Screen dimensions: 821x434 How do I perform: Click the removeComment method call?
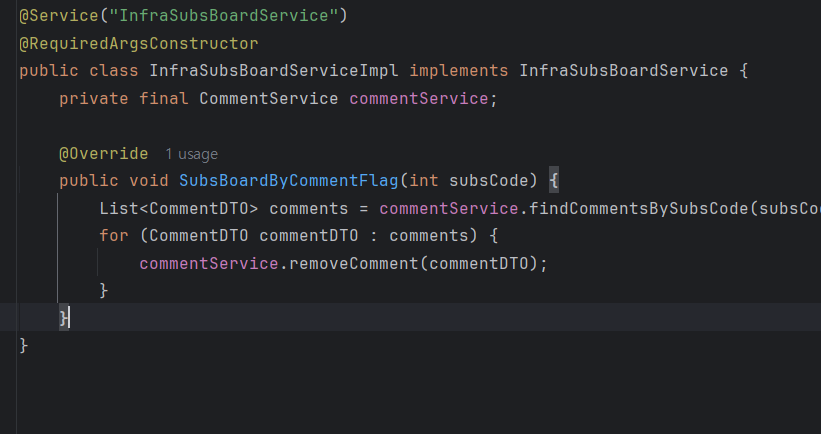pyautogui.click(x=353, y=263)
